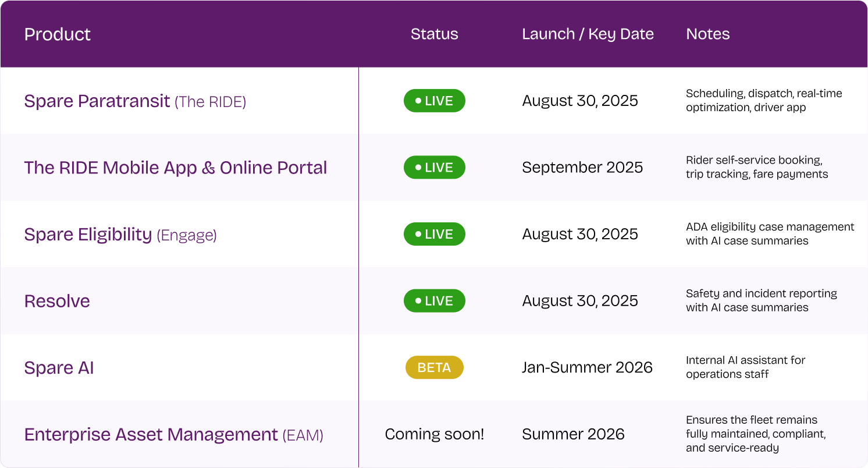Screen dimensions: 868x468
Task: Click the Jan-Summer 2026 date cell
Action: 587,367
